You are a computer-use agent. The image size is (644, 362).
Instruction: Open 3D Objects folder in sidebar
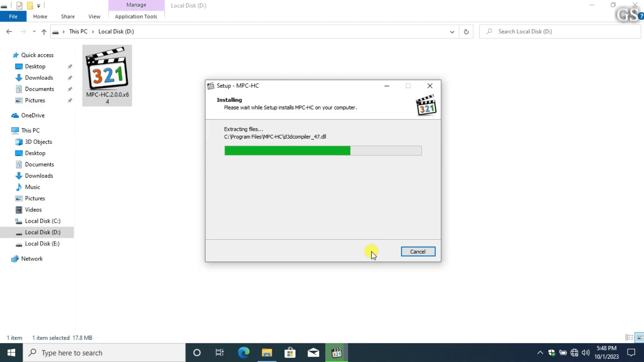pos(38,142)
